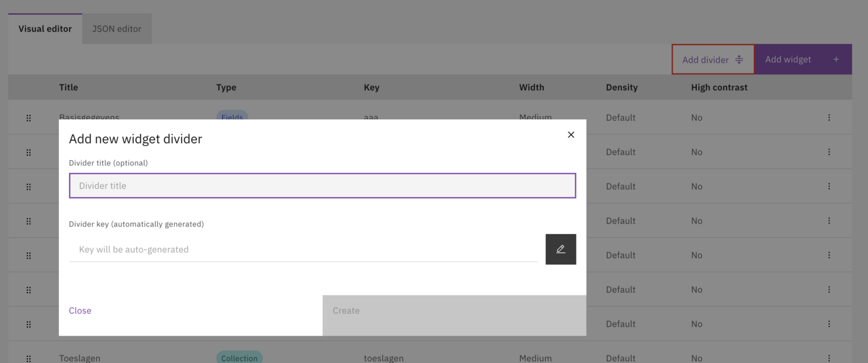Dismiss the dialog with the X icon

pos(570,134)
